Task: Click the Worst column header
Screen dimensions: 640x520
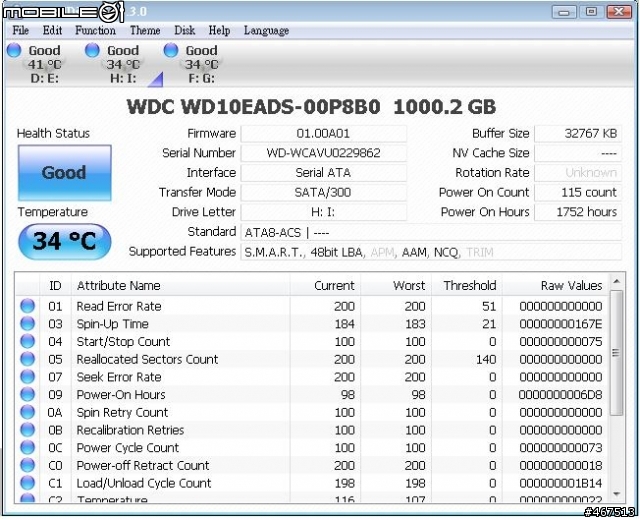Action: (x=396, y=285)
